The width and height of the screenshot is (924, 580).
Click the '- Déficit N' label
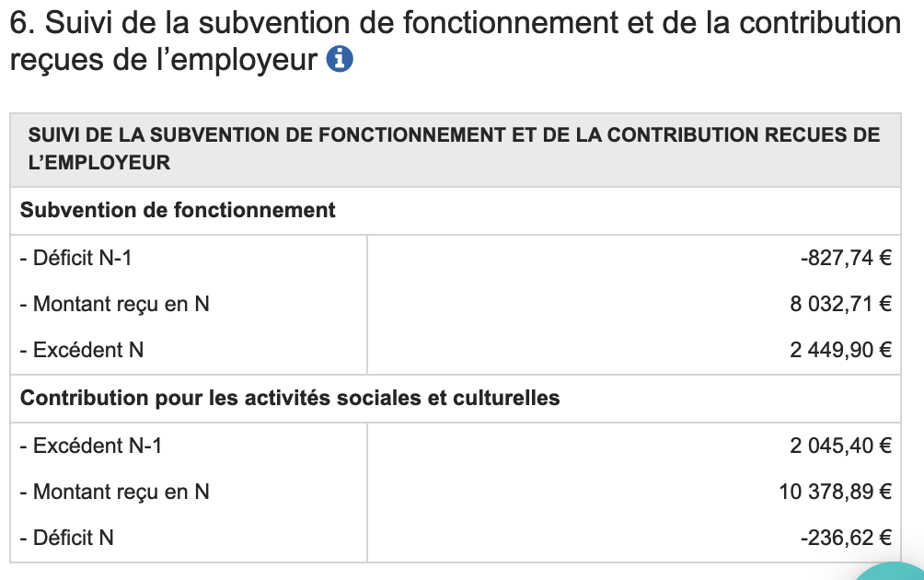coord(67,539)
